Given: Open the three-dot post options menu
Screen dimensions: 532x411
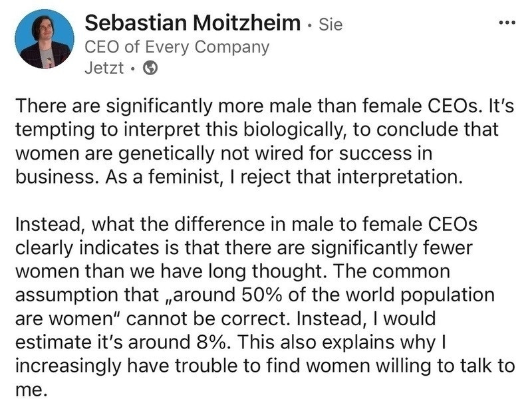Looking at the screenshot, I should tap(507, 22).
